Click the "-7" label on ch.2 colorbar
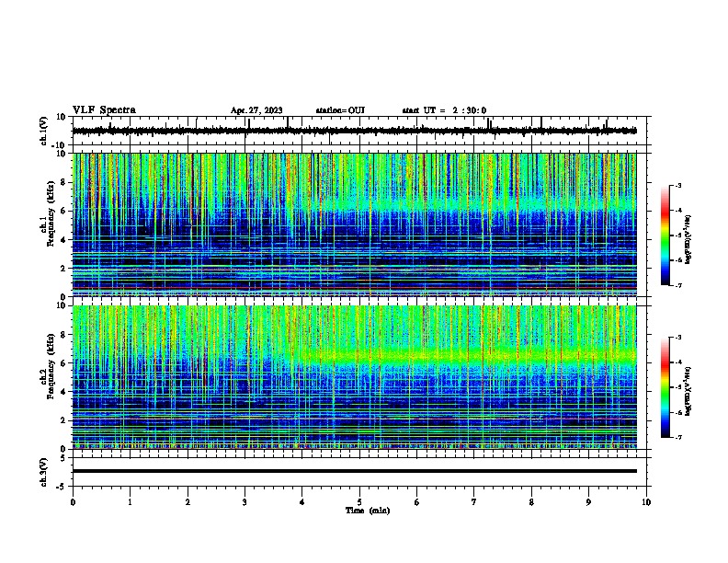Viewport: 728px width, 563px height. tap(677, 437)
